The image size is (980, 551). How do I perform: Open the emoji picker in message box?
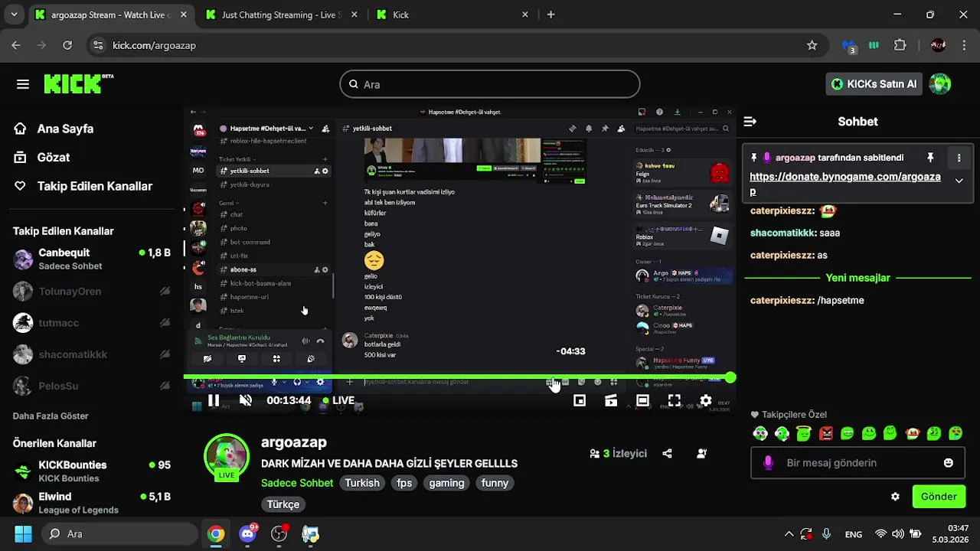click(949, 463)
